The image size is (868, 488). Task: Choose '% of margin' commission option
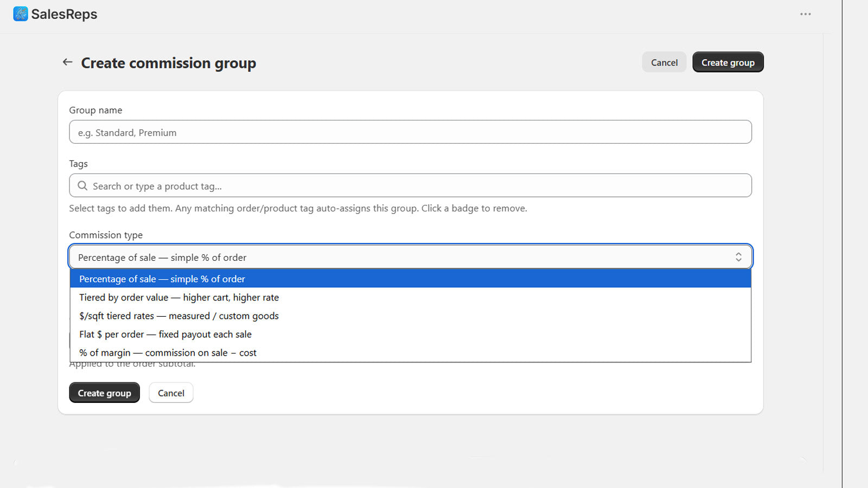(x=410, y=352)
